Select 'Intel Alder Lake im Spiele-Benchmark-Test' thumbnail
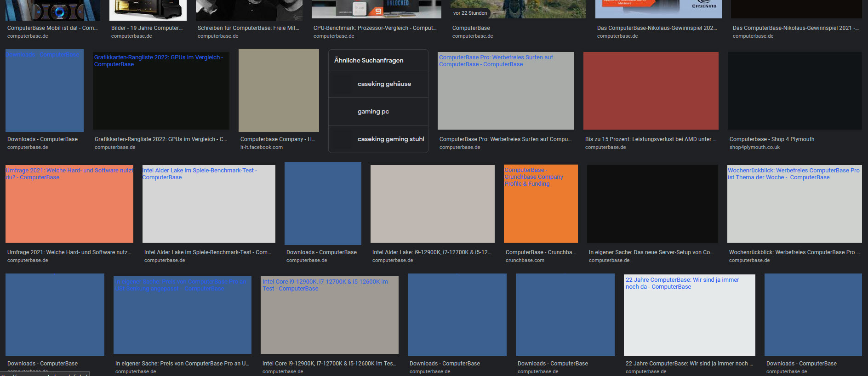This screenshot has height=376, width=868. pos(209,204)
